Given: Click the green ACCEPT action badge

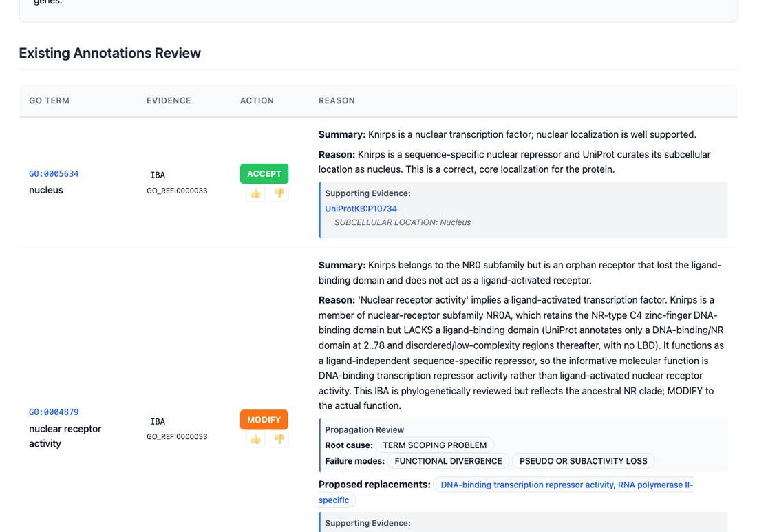Looking at the screenshot, I should [264, 174].
